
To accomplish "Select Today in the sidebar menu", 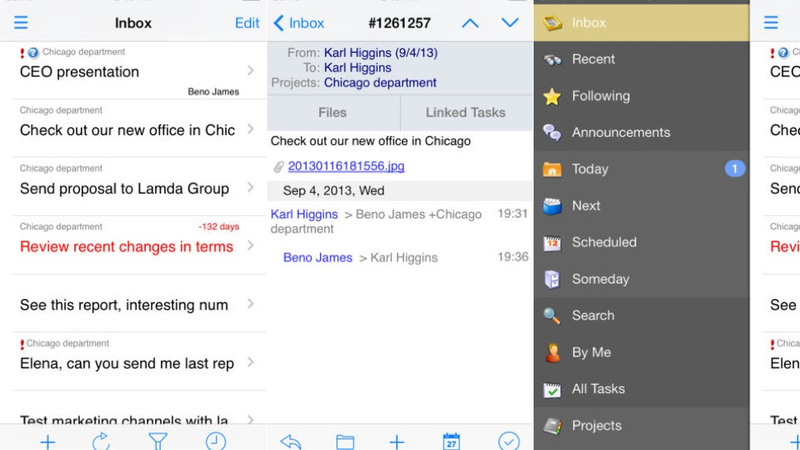I will click(641, 169).
